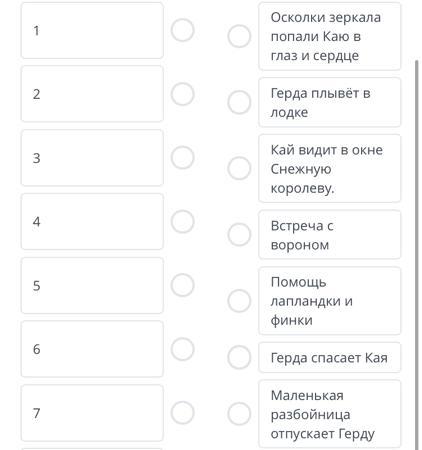Select the radio circle next to slot 5
Screen dimensions: 422x450
click(182, 285)
